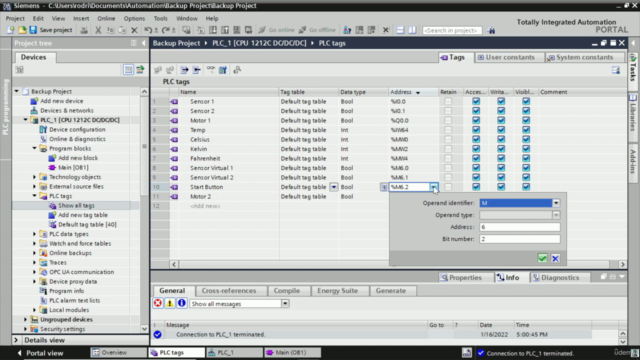Click the Confirm green checkmark icon
640x360 pixels.
[x=542, y=258]
